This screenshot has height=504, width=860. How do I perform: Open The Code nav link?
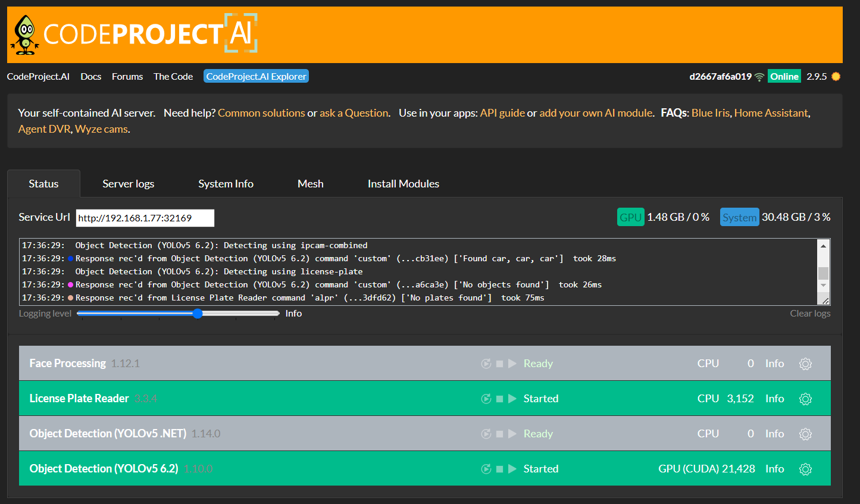(173, 76)
